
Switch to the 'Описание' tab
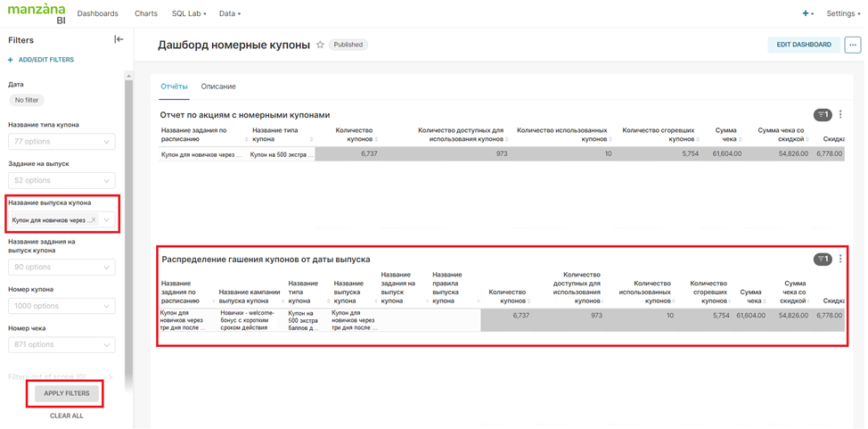coord(218,87)
